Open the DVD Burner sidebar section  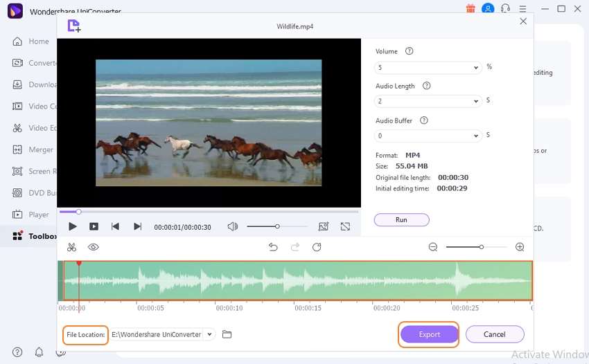pos(34,193)
